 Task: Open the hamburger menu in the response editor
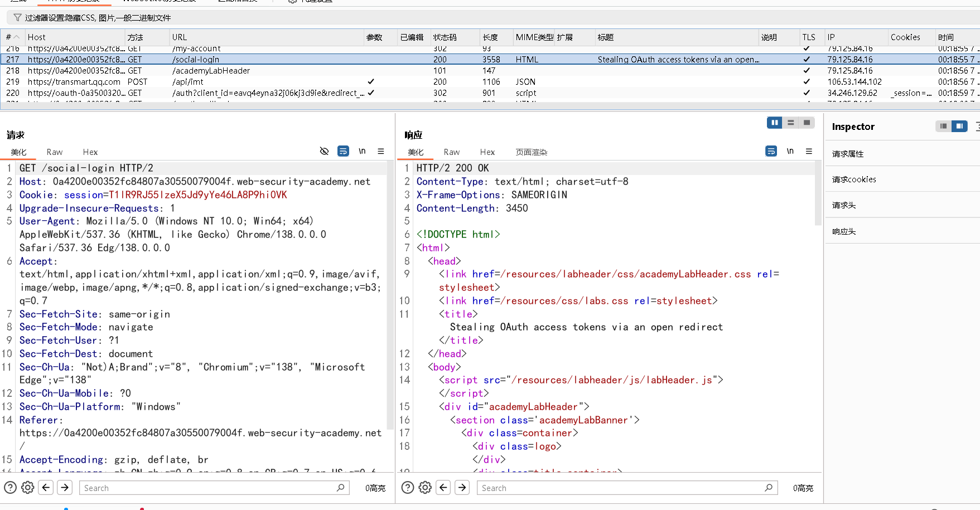808,151
